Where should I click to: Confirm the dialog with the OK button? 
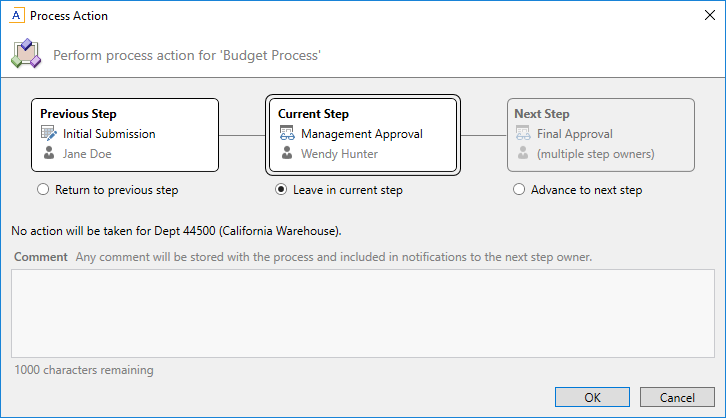point(592,397)
